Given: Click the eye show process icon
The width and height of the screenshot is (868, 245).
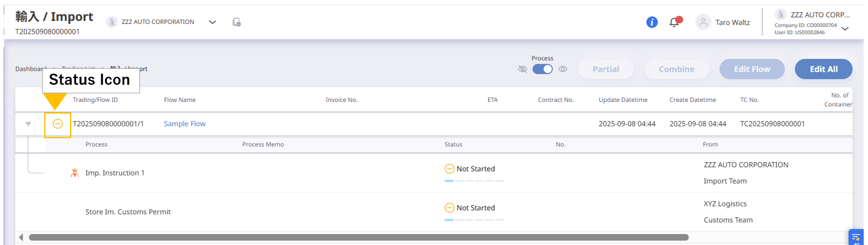Looking at the screenshot, I should [562, 69].
